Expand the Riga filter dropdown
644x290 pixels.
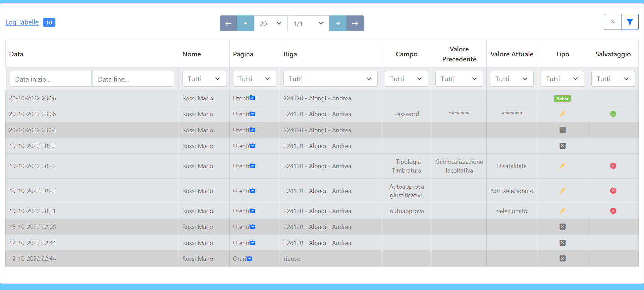click(330, 79)
